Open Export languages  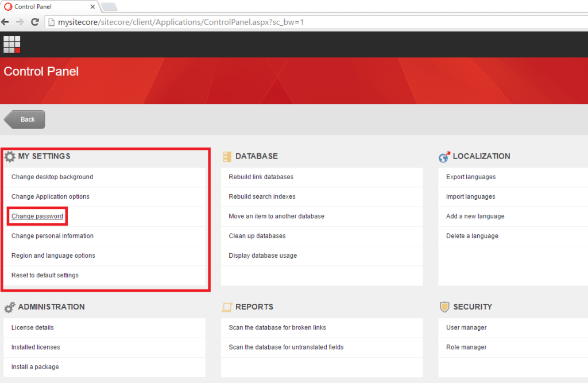[x=471, y=177]
